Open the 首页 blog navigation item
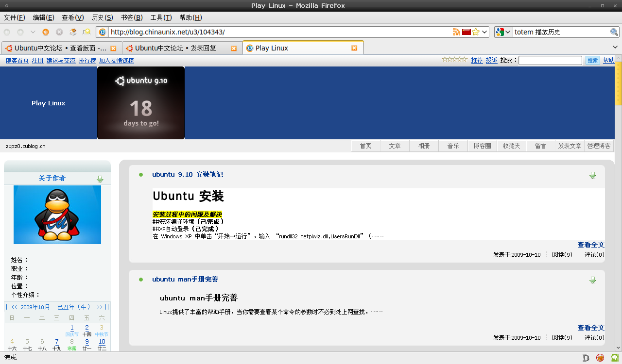 [x=365, y=146]
